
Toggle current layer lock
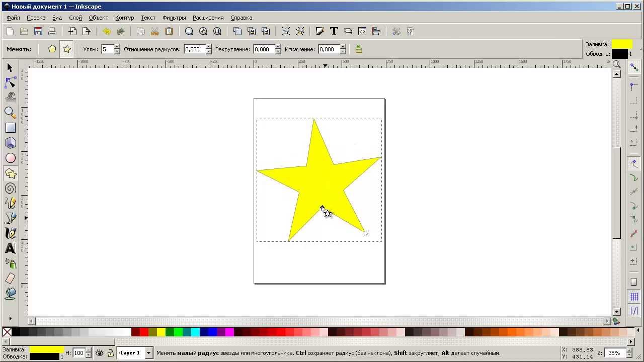pos(111,353)
